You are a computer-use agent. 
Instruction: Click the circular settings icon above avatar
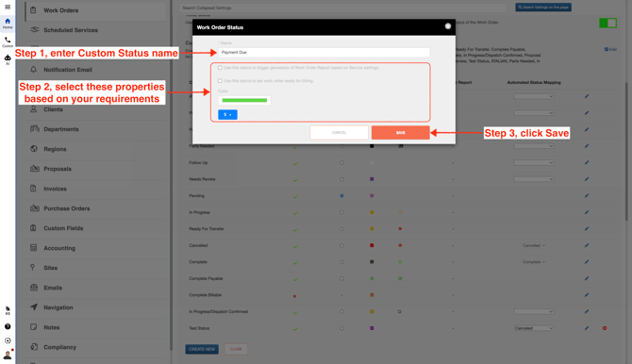(x=8, y=340)
